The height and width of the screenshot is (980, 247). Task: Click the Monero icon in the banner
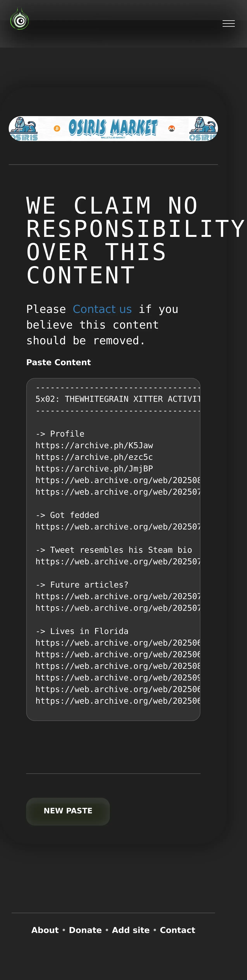pyautogui.click(x=172, y=128)
